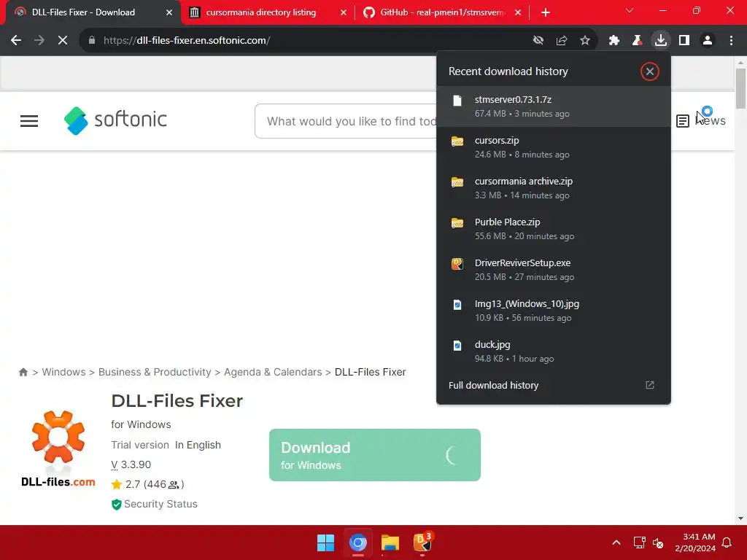The image size is (747, 560).
Task: Toggle the downloads toolbar button
Action: pyautogui.click(x=661, y=41)
